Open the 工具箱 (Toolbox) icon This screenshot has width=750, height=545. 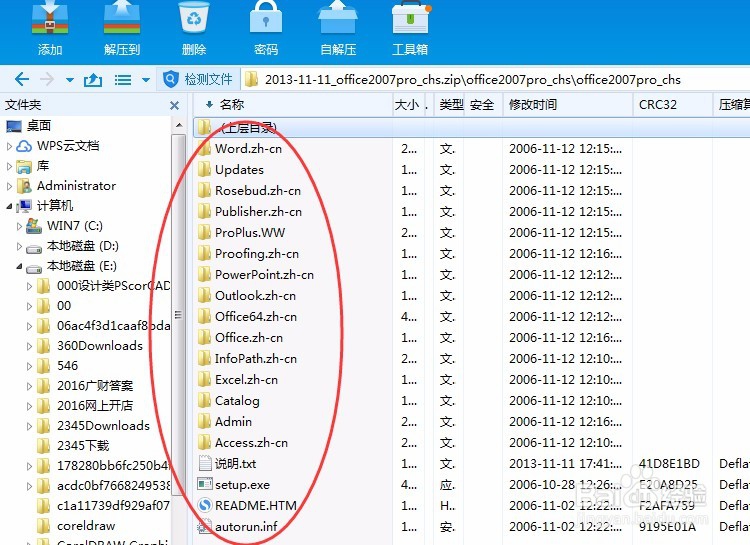[410, 18]
